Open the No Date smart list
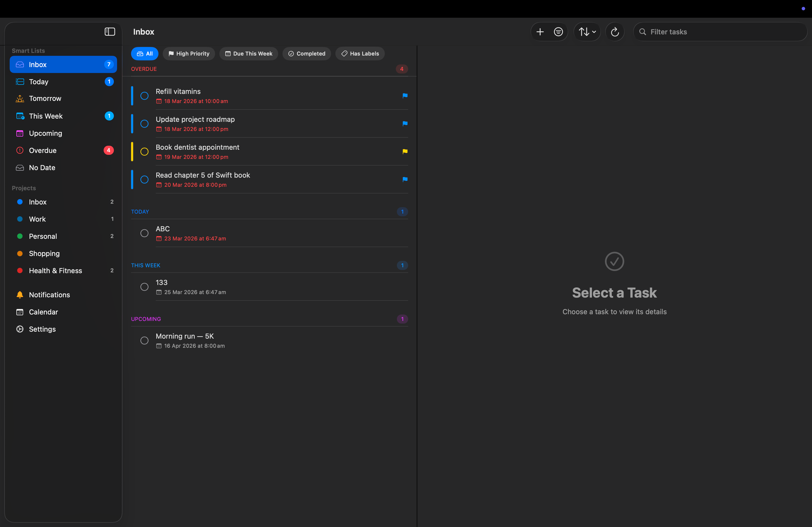Screen dimensions: 812x527 63,168
